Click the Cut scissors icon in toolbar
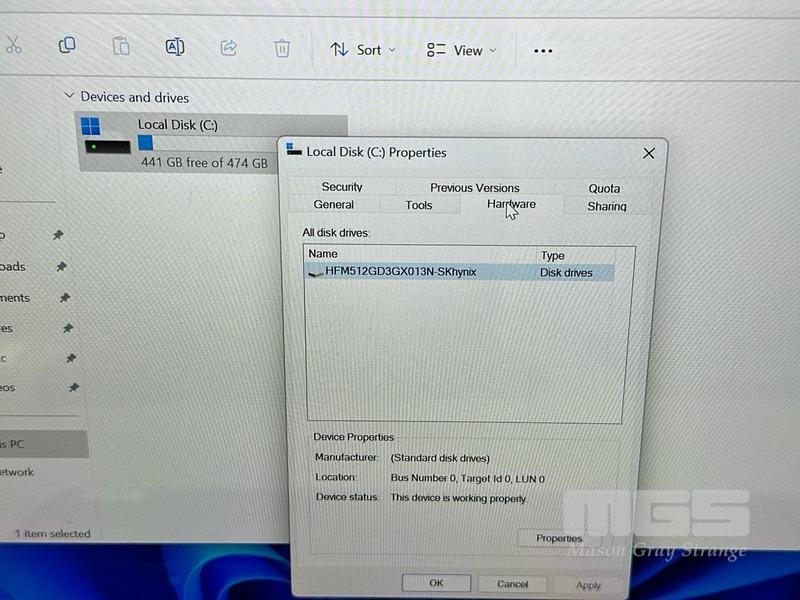Screen dimensions: 800x600 coord(13,45)
